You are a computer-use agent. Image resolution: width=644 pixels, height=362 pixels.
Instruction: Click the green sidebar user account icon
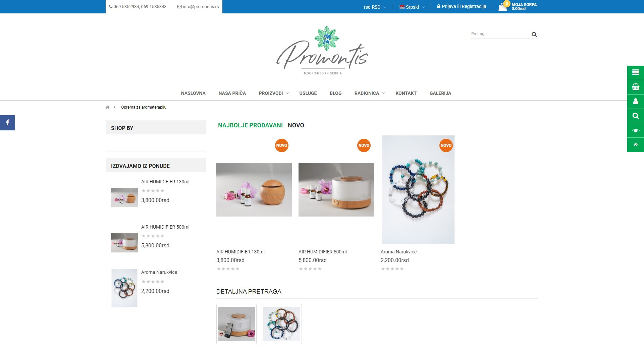coord(635,102)
